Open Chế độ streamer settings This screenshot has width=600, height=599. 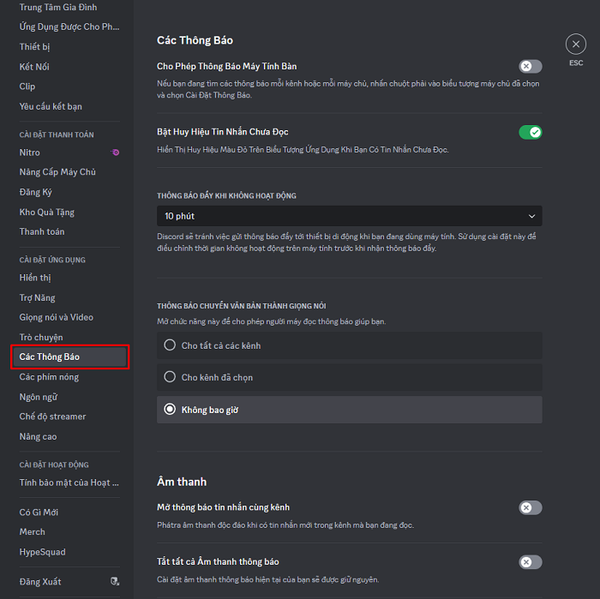tap(53, 417)
